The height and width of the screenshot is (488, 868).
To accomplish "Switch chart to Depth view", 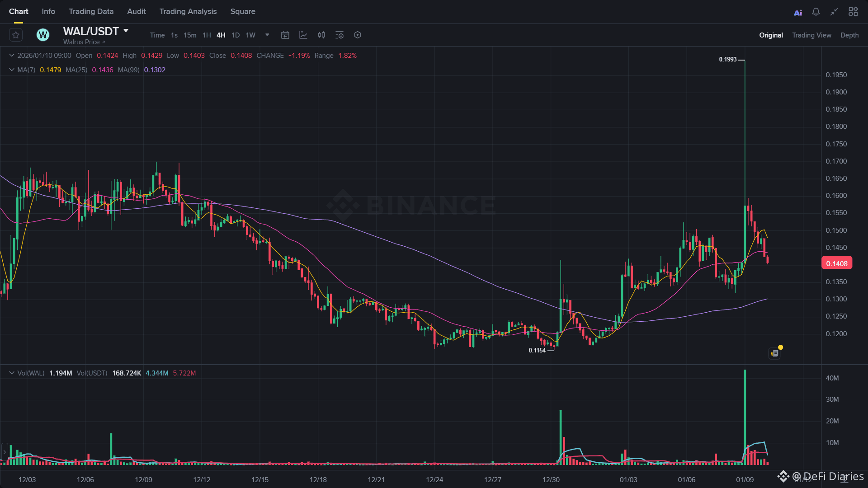I will click(x=849, y=35).
